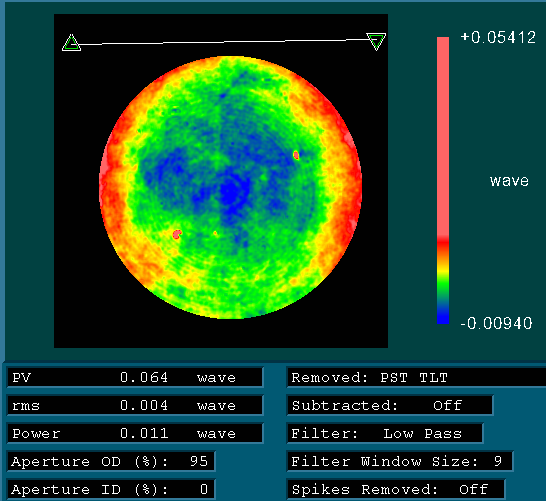Click the small orange dot near the bottom center of the map

coord(215,233)
